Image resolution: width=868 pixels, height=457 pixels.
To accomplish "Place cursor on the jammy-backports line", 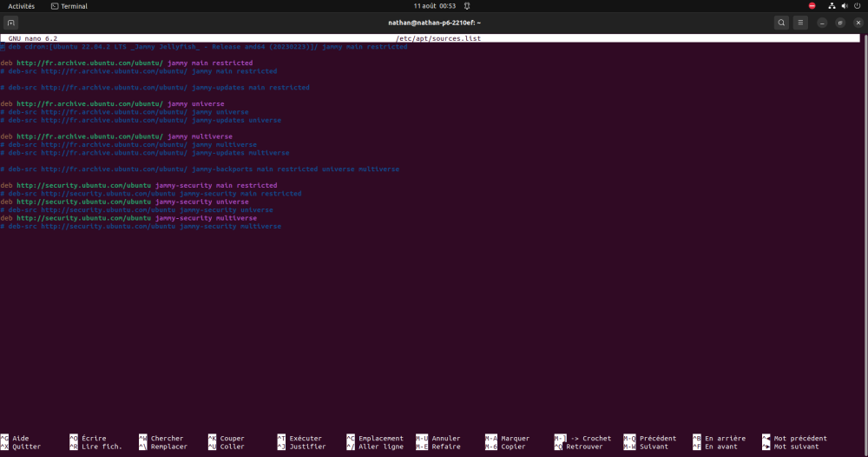I will [x=200, y=169].
